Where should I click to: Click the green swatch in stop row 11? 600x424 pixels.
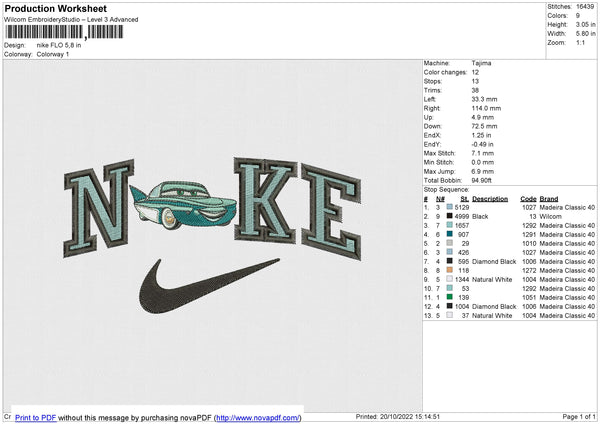click(450, 297)
